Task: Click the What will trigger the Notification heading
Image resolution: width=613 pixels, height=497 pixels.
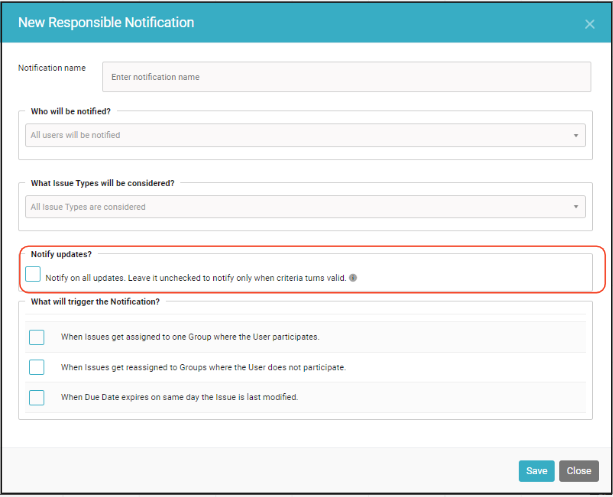Action: (x=95, y=302)
